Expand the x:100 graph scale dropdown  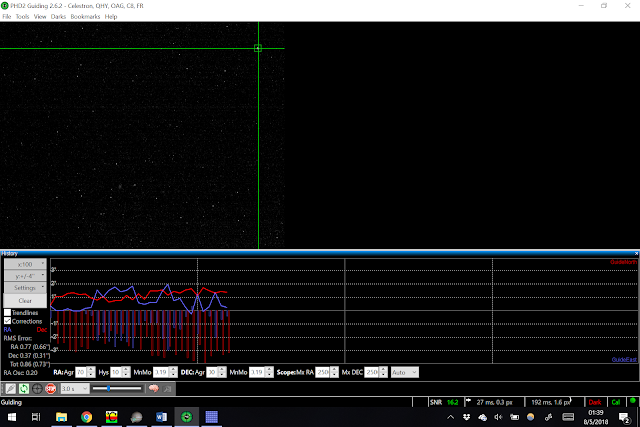(x=25, y=264)
